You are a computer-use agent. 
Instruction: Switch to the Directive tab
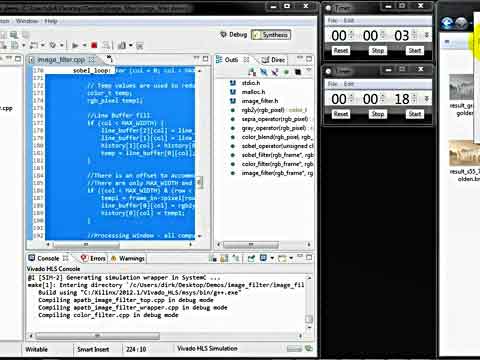273,60
